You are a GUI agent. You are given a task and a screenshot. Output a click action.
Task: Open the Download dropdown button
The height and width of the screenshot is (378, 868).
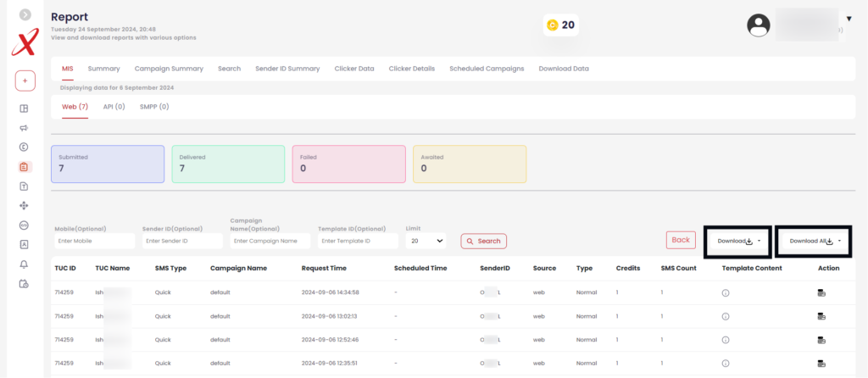click(737, 242)
